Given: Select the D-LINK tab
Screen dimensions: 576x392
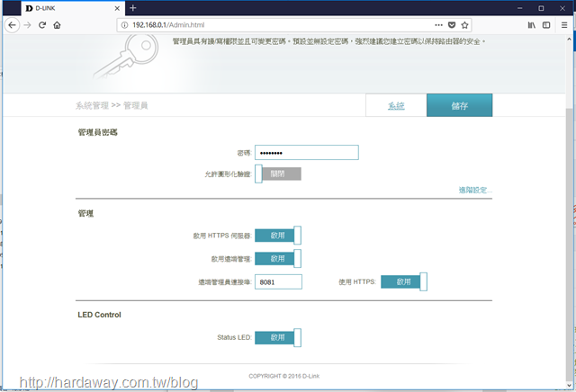Looking at the screenshot, I should (x=73, y=8).
